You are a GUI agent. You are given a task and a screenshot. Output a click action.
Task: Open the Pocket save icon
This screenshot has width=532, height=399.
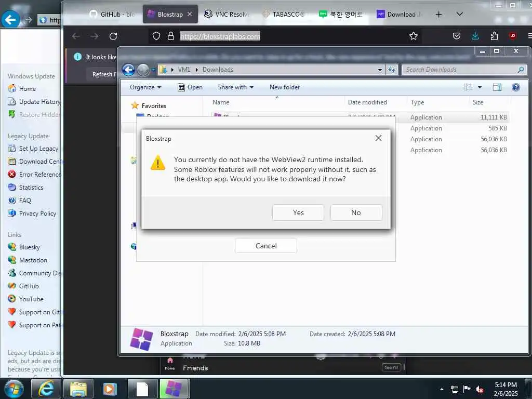click(457, 36)
